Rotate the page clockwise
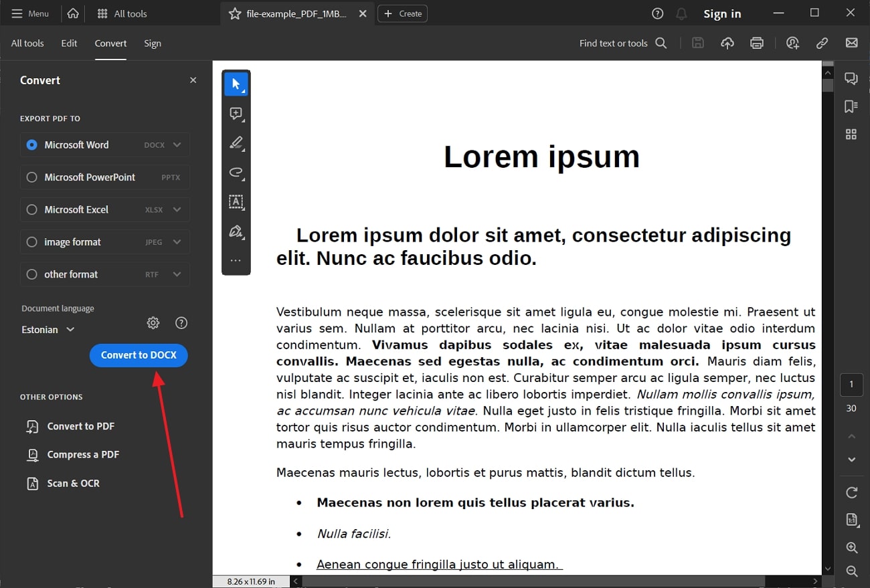 851,492
